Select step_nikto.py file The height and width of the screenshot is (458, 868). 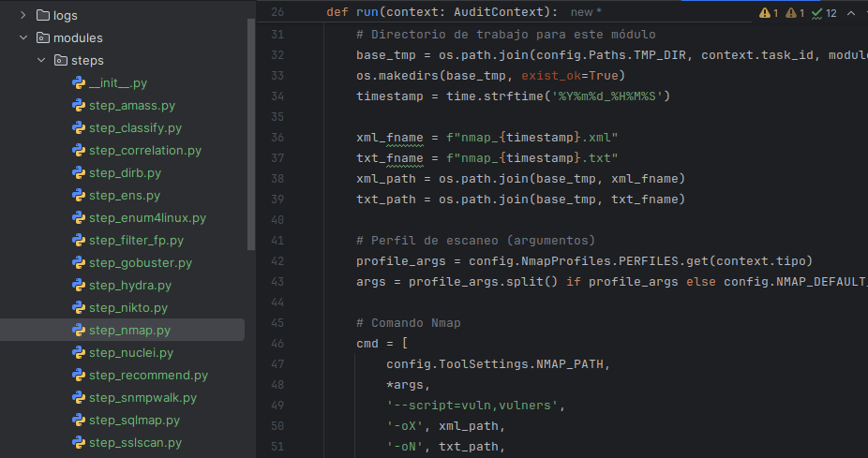tap(128, 307)
